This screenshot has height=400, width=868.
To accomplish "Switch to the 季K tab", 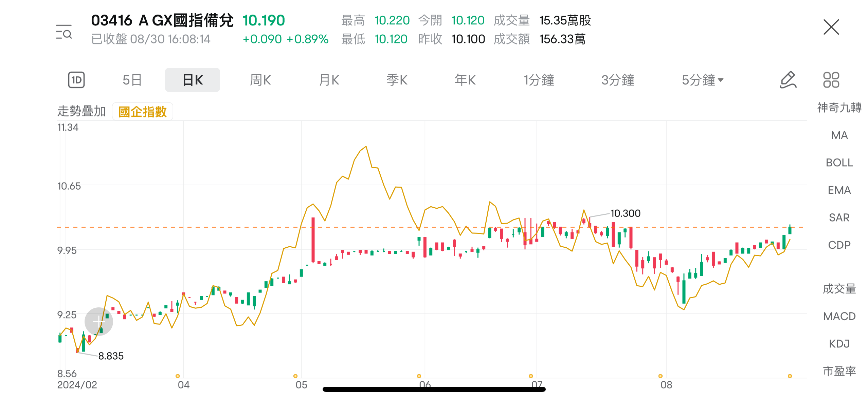I will click(397, 80).
